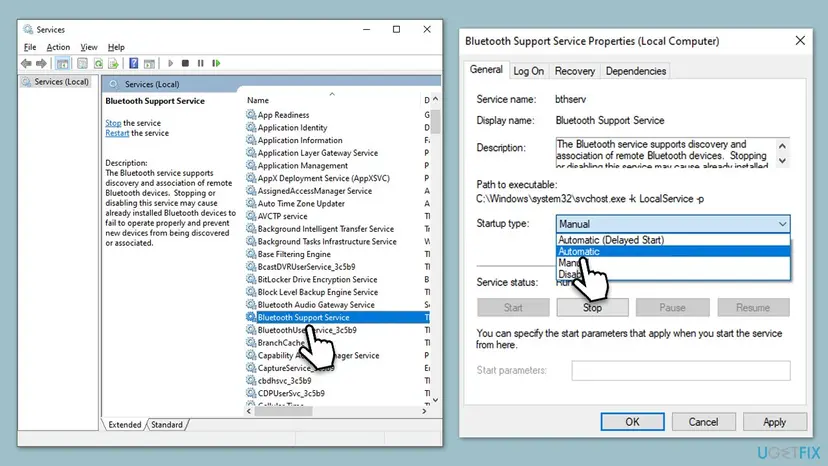The image size is (828, 466).
Task: Toggle Show/Hide Console Tree toolbar icon
Action: coord(62,63)
